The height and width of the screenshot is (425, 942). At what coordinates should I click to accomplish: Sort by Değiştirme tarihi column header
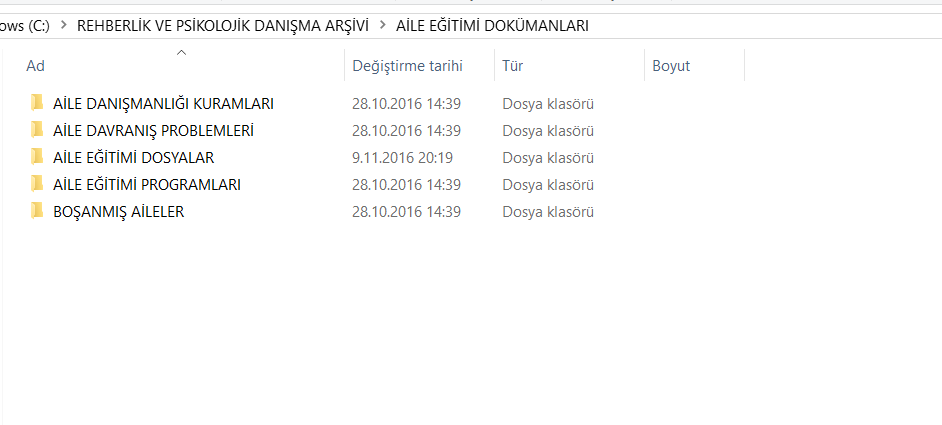click(407, 66)
